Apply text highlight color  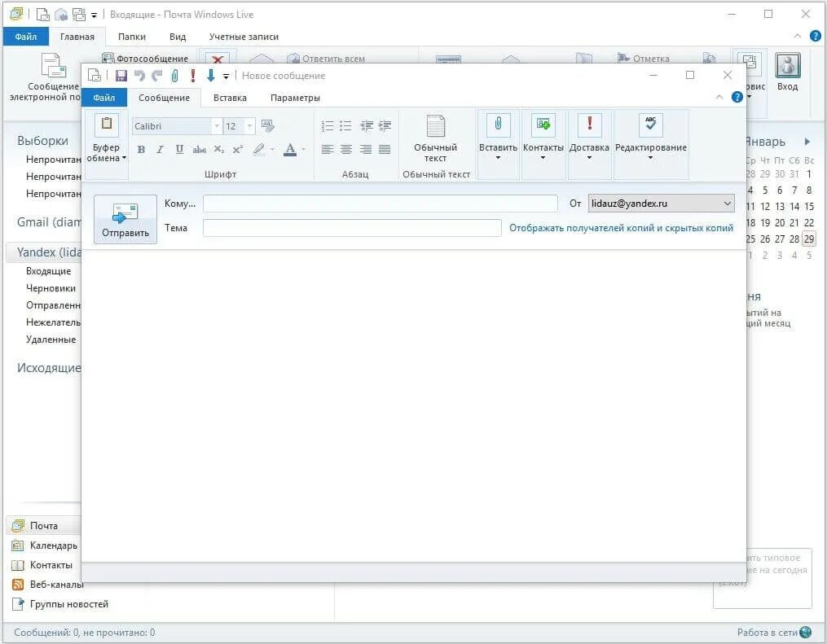point(259,150)
